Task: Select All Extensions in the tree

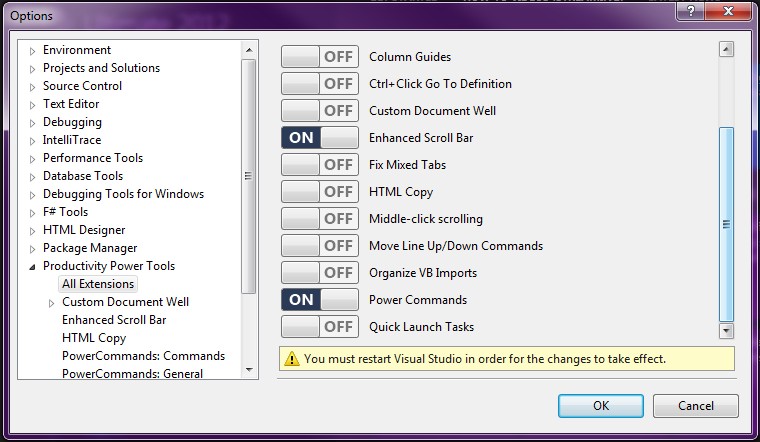Action: (x=98, y=284)
